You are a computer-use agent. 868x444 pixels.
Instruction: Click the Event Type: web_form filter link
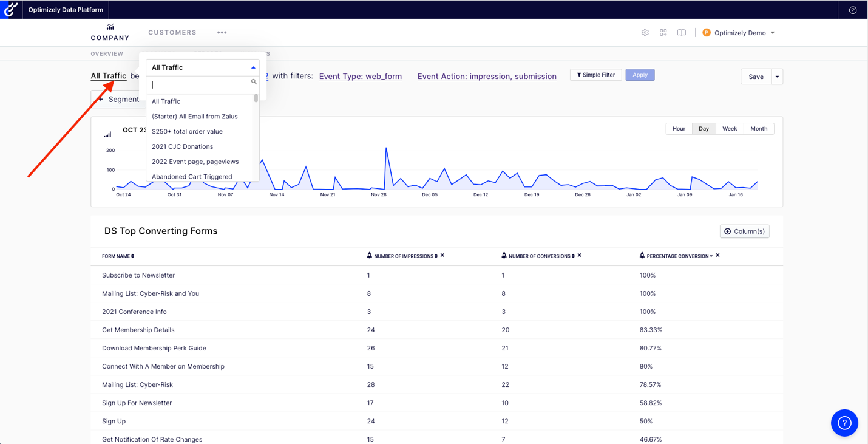click(360, 76)
